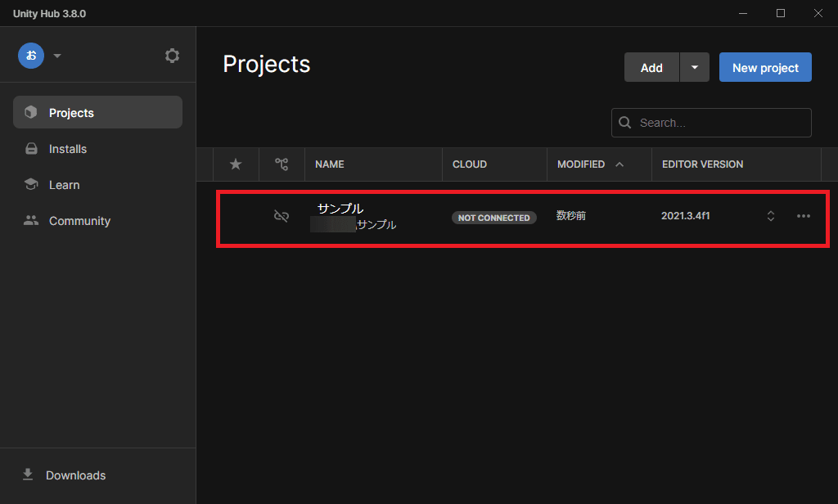Image resolution: width=838 pixels, height=504 pixels.
Task: Open Unity Hub preferences via the gear icon
Action: tap(172, 55)
